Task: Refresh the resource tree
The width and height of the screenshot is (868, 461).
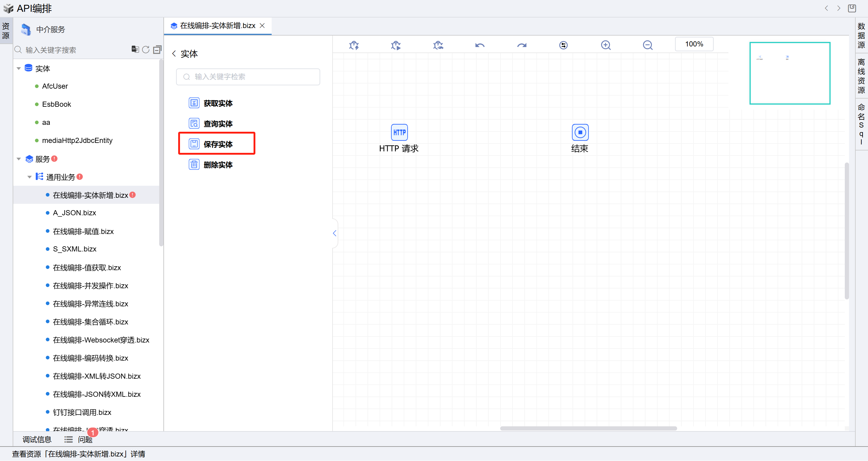Action: click(146, 49)
